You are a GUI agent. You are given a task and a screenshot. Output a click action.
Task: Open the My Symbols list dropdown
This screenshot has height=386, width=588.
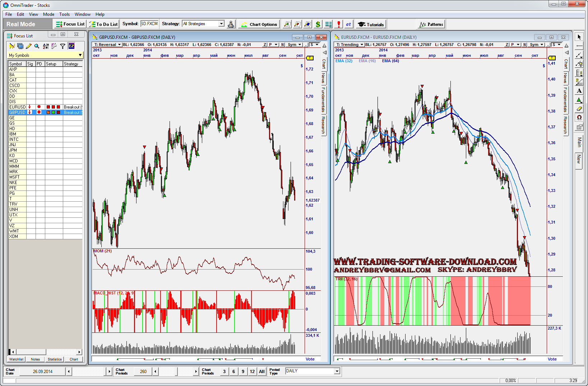[80, 55]
